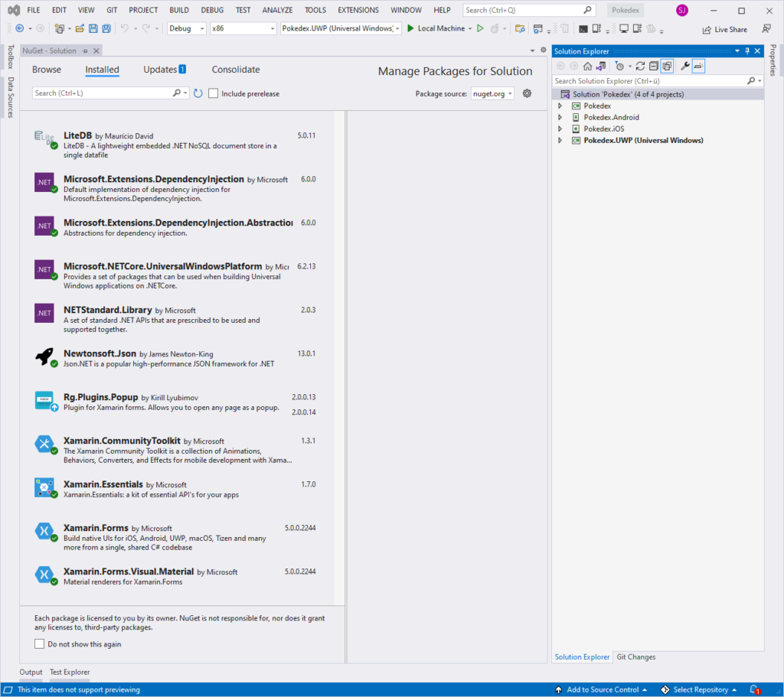Open the EXTENSIONS menu
The width and height of the screenshot is (784, 697).
(x=358, y=10)
